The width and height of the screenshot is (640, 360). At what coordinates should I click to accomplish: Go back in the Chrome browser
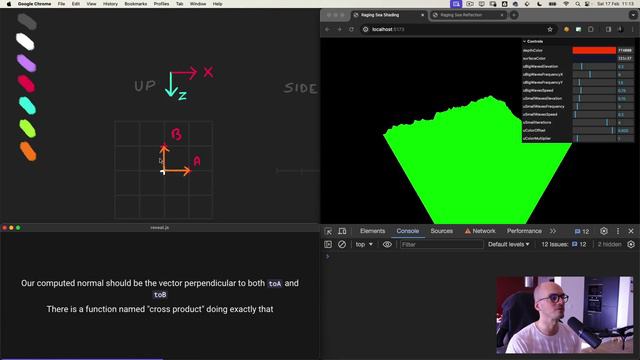327,29
